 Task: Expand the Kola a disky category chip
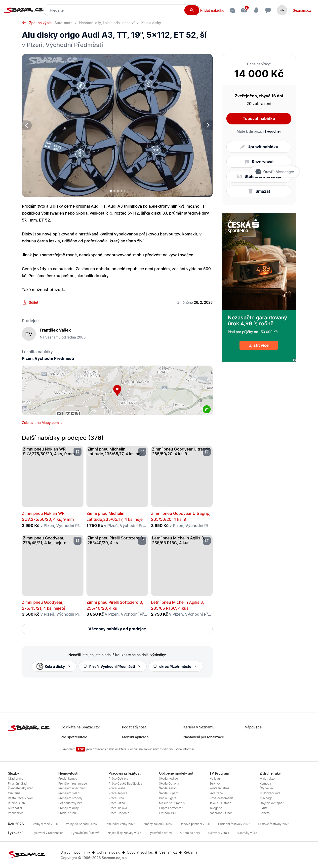pyautogui.click(x=54, y=666)
